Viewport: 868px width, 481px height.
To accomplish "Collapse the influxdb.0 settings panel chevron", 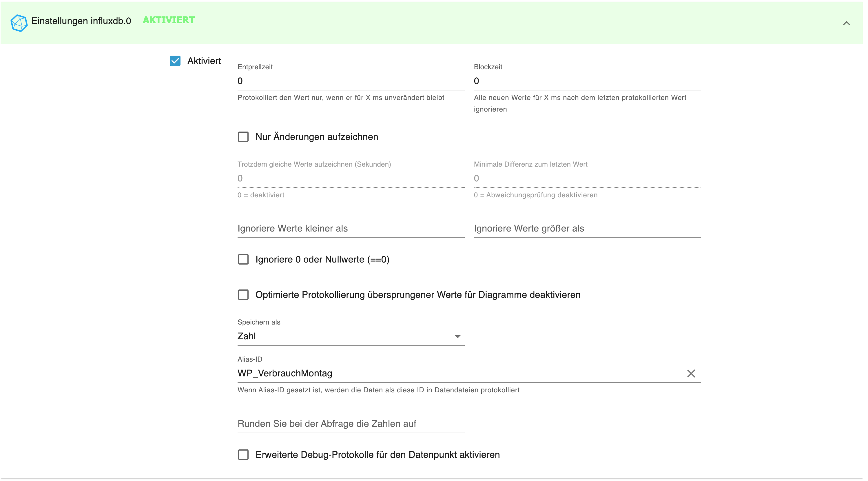I will pos(846,23).
